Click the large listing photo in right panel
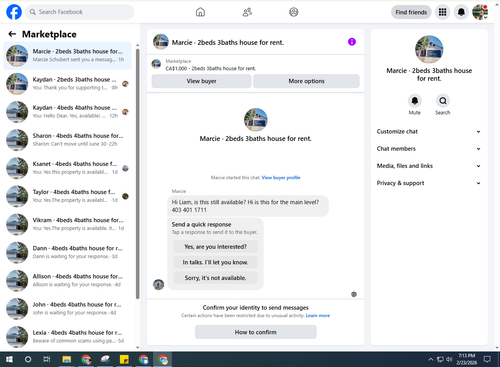The height and width of the screenshot is (367, 500). pyautogui.click(x=429, y=49)
